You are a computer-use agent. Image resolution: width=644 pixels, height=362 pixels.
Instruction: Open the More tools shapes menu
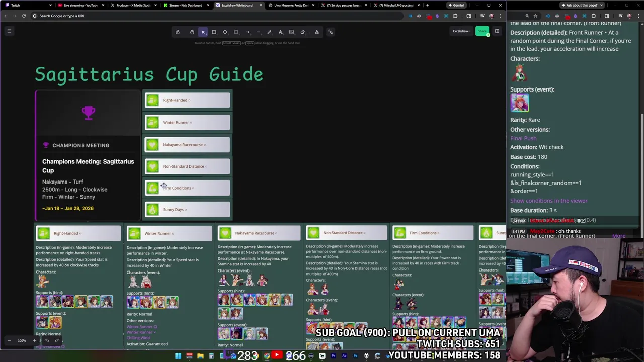click(316, 32)
